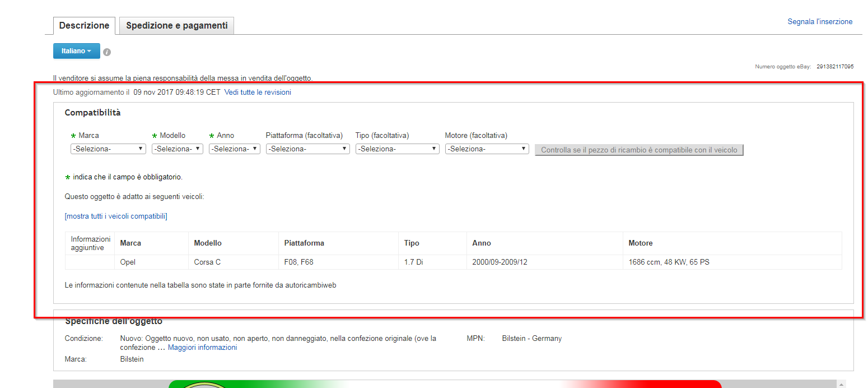Screen dimensions: 868x388
Task: Click the Bilstein - Germany MPN value
Action: point(532,339)
